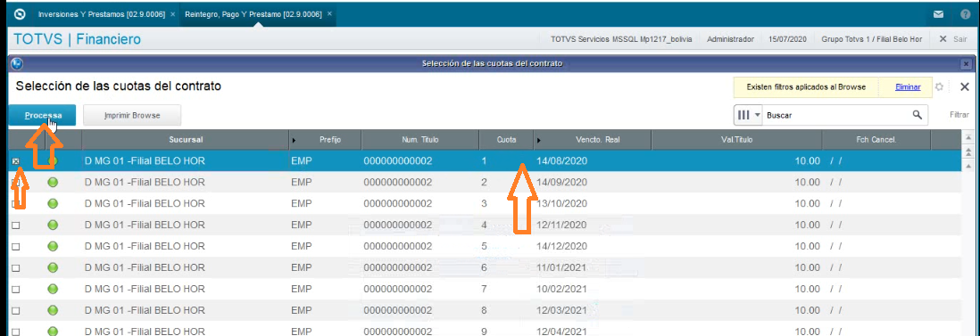Click the TOTVS Servicios MSSQL environment label
This screenshot has height=336, width=980.
coord(621,38)
